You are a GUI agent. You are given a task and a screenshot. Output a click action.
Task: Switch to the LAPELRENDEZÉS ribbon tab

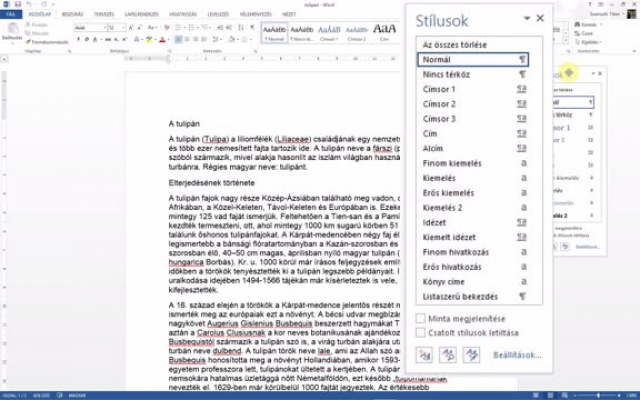tap(142, 14)
